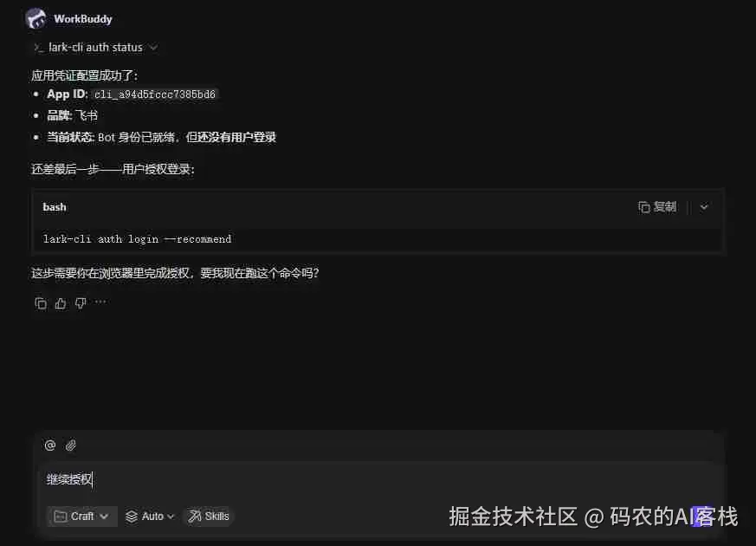Attach a file with paperclip icon
The width and height of the screenshot is (756, 546).
pos(71,445)
